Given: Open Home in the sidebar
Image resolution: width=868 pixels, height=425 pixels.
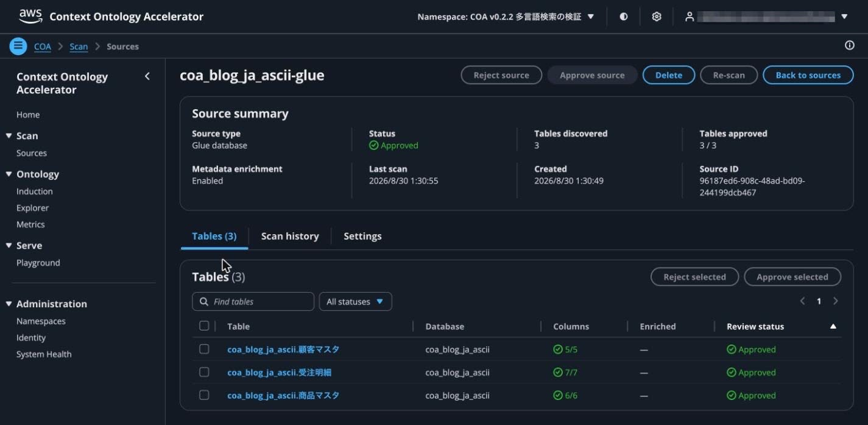Looking at the screenshot, I should coord(28,115).
